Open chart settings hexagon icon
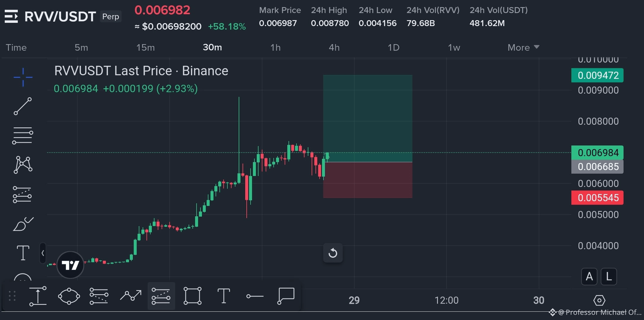The image size is (644, 320). coord(599,300)
